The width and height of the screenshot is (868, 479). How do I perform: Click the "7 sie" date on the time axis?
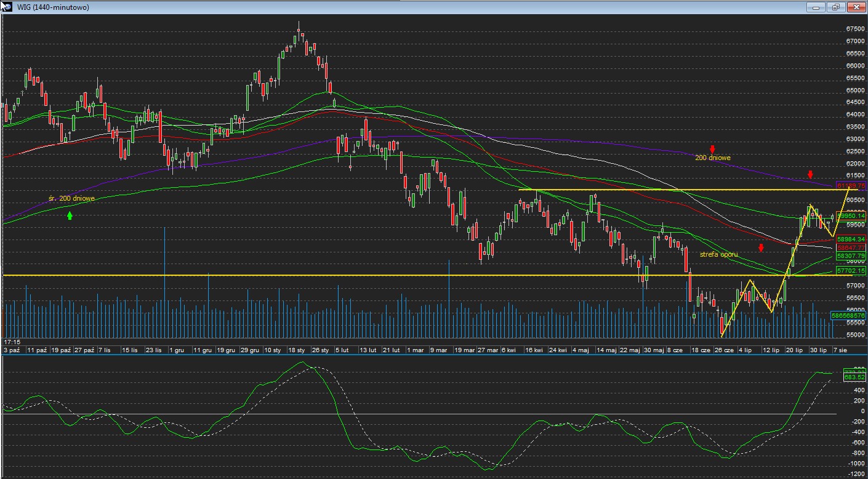tap(840, 350)
